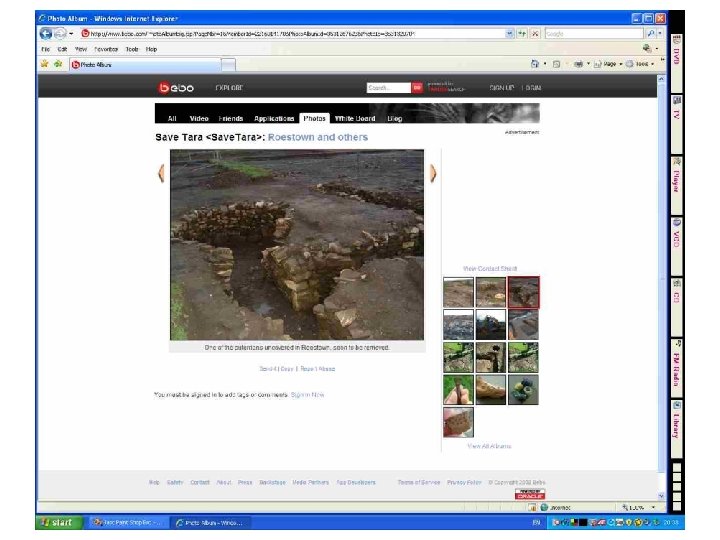Open the IE Tools command bar dropdown

pyautogui.click(x=640, y=64)
